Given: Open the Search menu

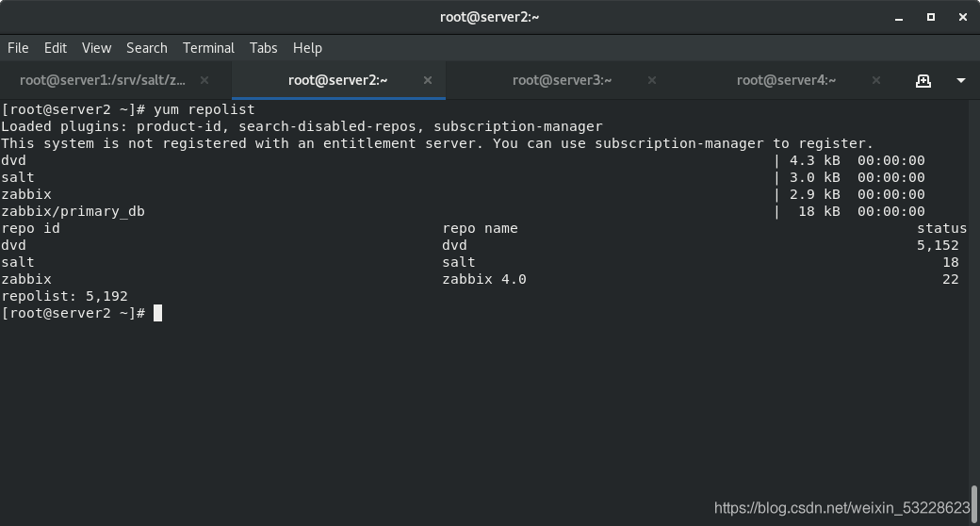Looking at the screenshot, I should (x=147, y=48).
